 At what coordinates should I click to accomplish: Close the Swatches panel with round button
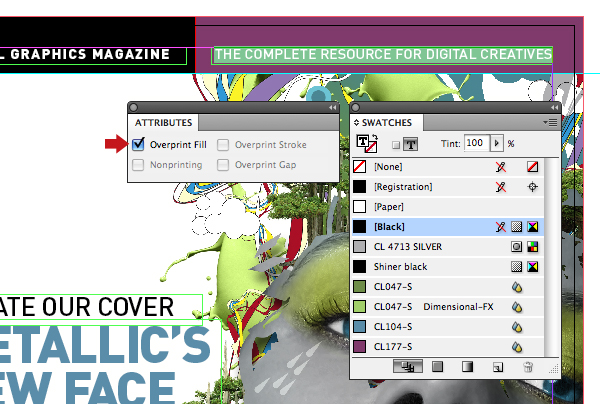355,108
